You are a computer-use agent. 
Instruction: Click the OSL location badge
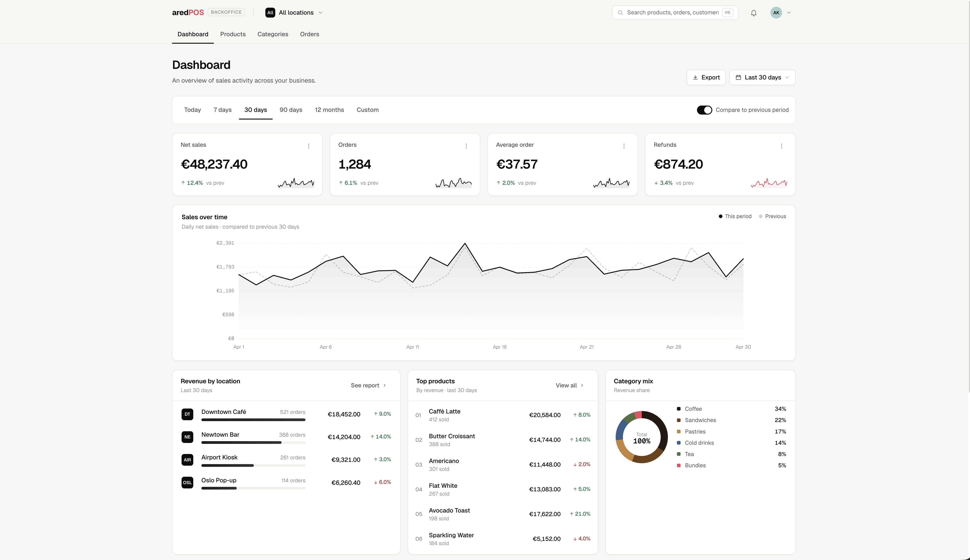coord(187,482)
